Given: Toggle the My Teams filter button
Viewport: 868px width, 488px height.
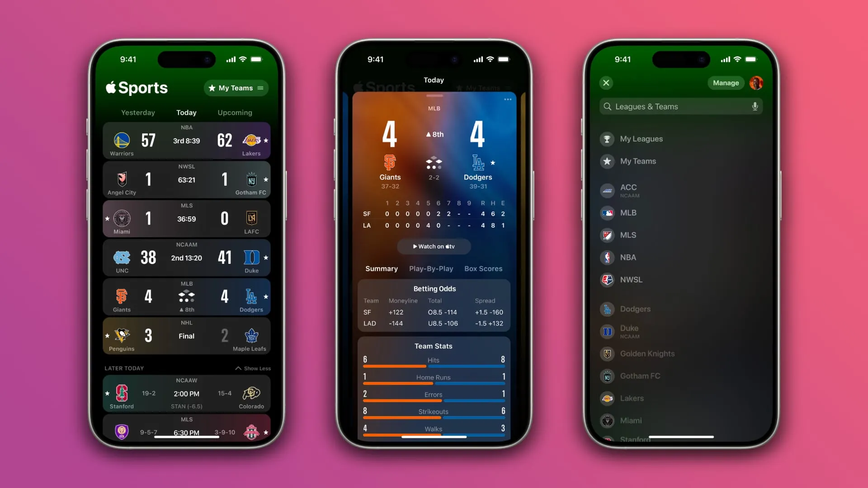Looking at the screenshot, I should coord(236,88).
